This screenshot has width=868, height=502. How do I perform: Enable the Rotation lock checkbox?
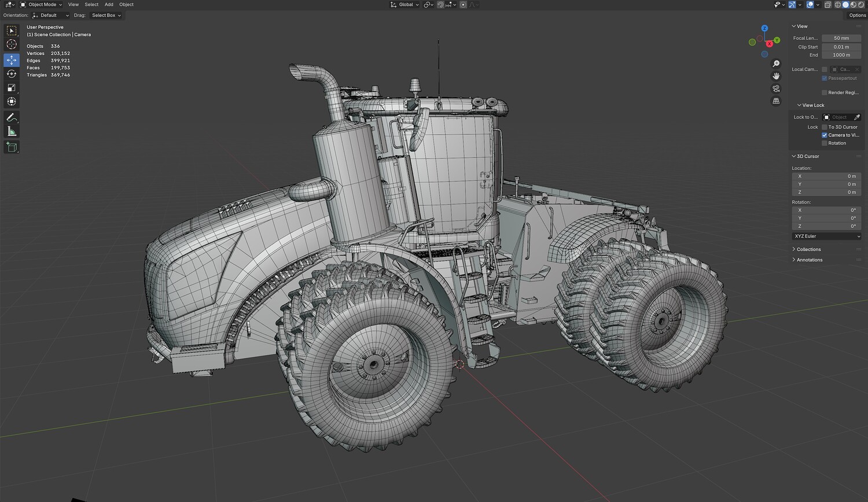pyautogui.click(x=825, y=143)
